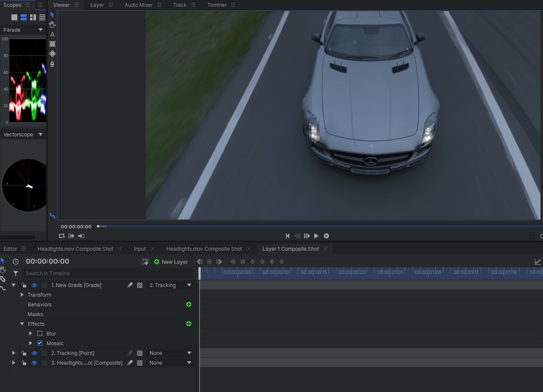This screenshot has height=392, width=543.
Task: Add an effect using the green plus beside Effects
Action: pyautogui.click(x=188, y=324)
